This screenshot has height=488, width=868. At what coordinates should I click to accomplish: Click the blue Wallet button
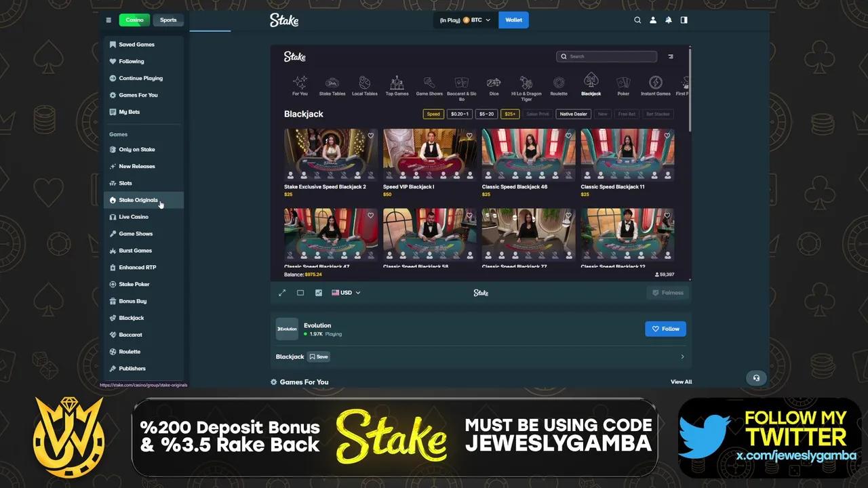pyautogui.click(x=513, y=20)
